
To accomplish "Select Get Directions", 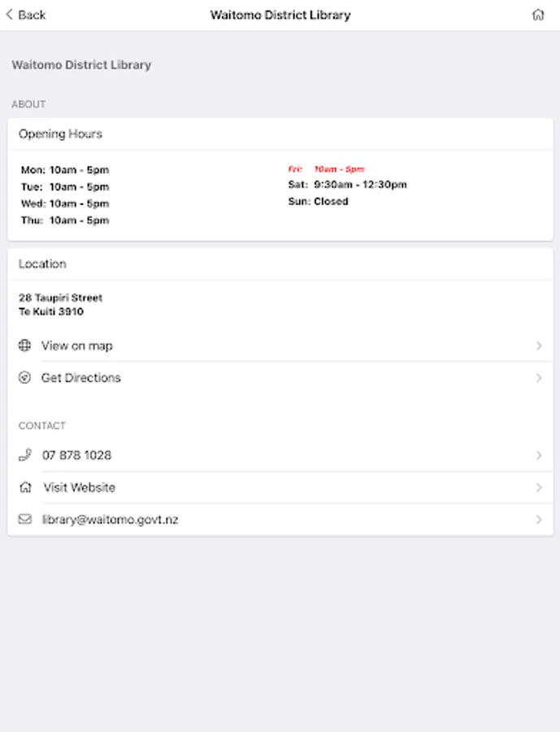I will [81, 377].
